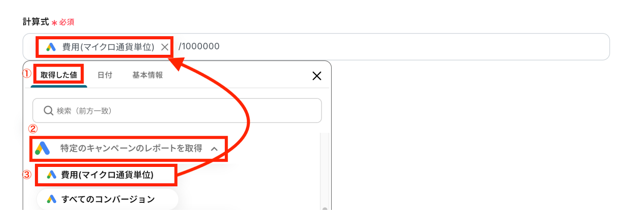Close the value picker panel with the X
The height and width of the screenshot is (210, 644).
[x=317, y=76]
